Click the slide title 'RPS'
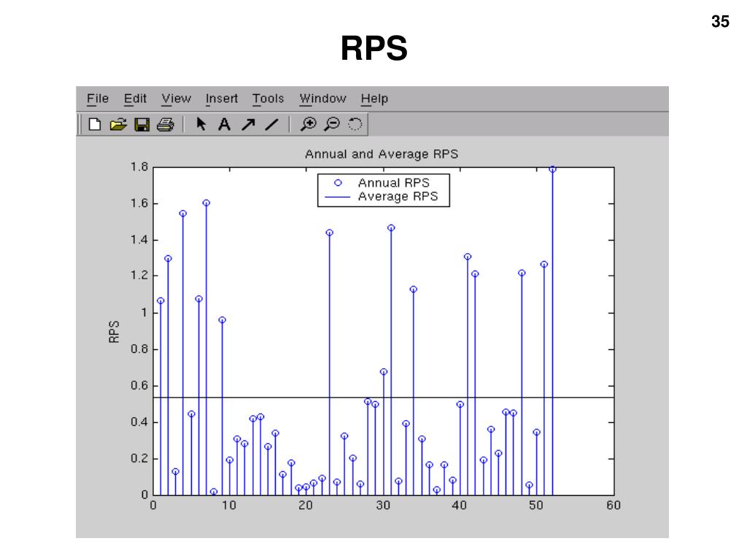The height and width of the screenshot is (560, 747). pyautogui.click(x=374, y=48)
